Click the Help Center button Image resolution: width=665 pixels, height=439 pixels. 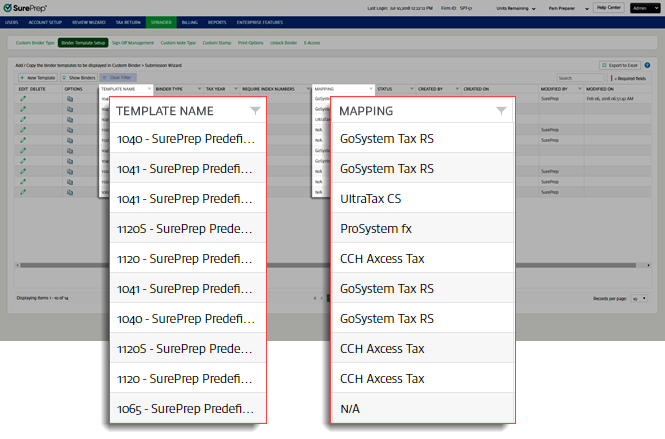coord(607,7)
